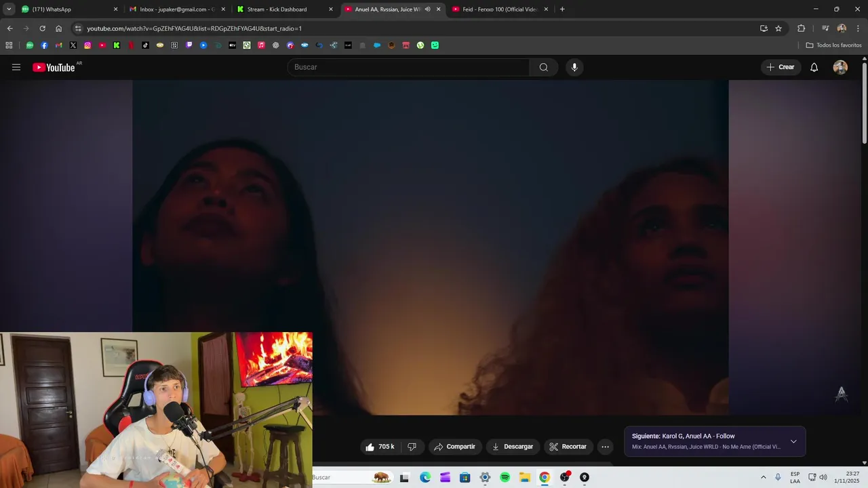Open the taskbar volume control

click(x=823, y=477)
